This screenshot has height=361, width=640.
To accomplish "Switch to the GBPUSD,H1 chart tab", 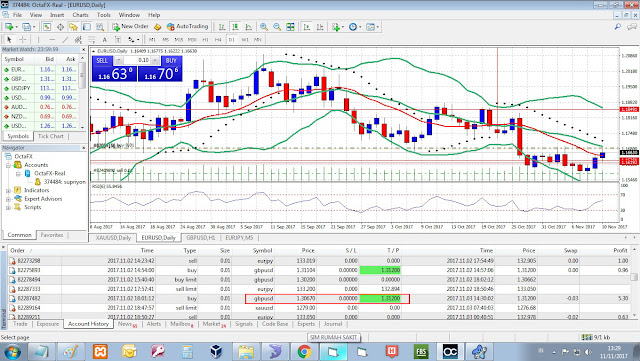I will [x=200, y=238].
